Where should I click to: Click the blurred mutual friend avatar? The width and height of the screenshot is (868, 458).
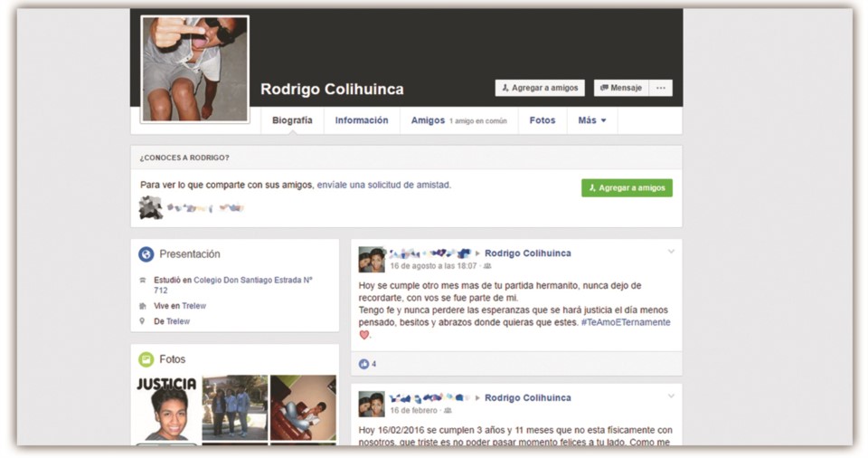(x=151, y=208)
